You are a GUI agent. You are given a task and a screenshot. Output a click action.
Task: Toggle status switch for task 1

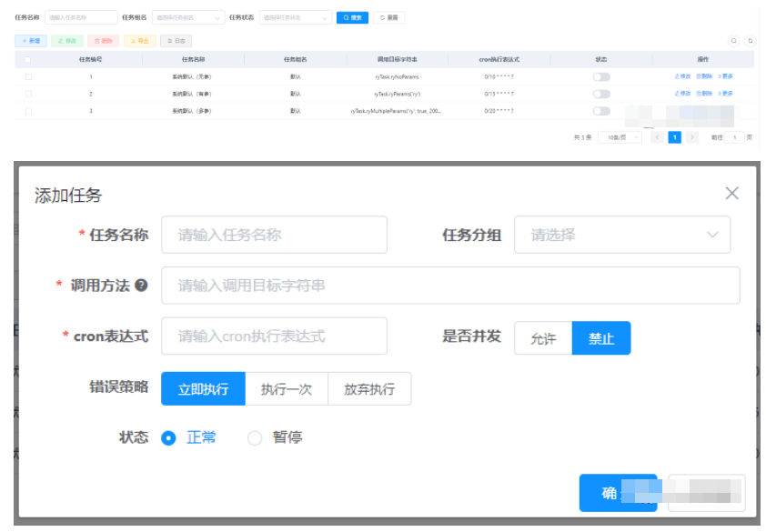tap(601, 76)
